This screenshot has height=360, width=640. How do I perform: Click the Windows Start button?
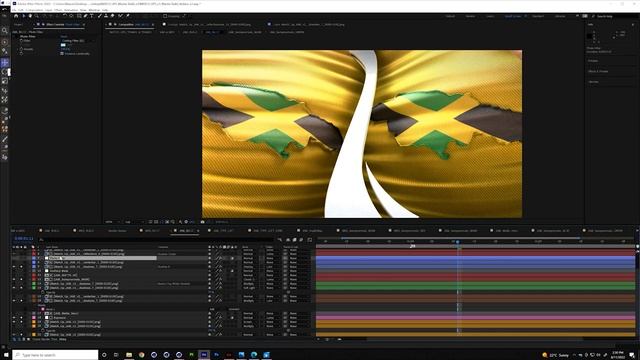click(6, 355)
